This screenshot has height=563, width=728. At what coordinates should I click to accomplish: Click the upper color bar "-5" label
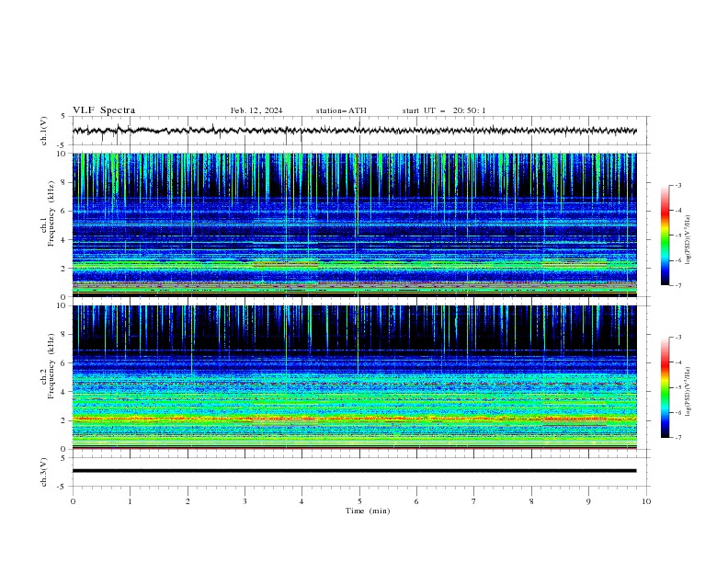tap(677, 236)
